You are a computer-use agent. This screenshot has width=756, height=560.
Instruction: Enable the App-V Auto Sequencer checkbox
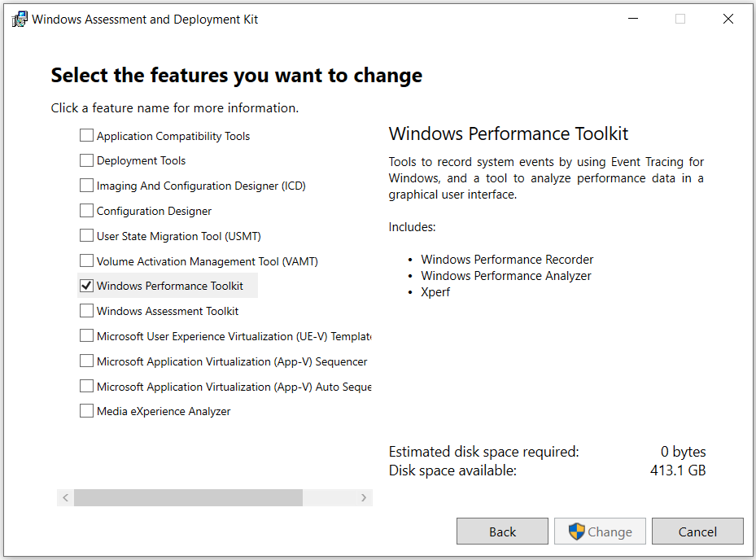pos(86,387)
